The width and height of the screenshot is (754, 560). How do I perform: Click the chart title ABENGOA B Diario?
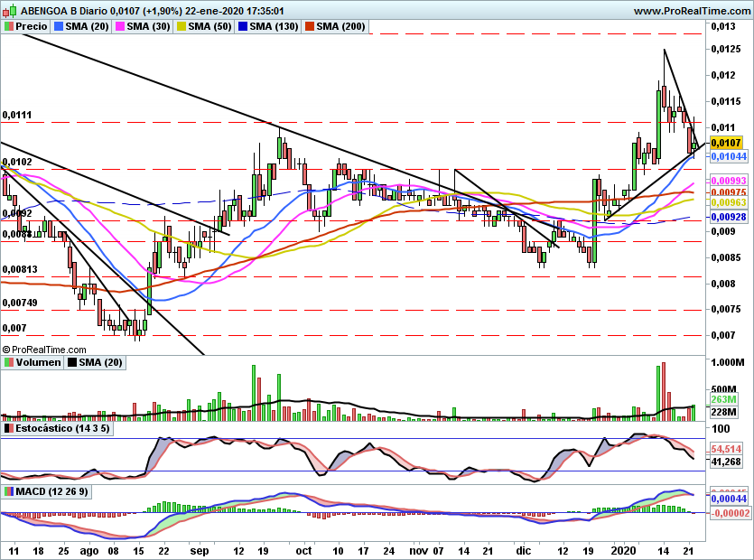pyautogui.click(x=64, y=11)
